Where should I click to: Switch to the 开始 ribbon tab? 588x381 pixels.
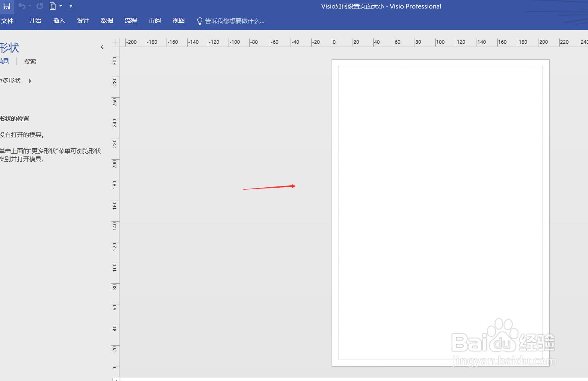[x=35, y=21]
